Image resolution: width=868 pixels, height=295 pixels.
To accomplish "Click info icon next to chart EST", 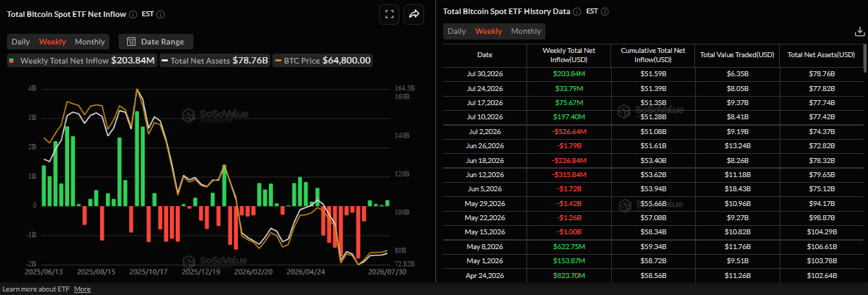I will 162,14.
